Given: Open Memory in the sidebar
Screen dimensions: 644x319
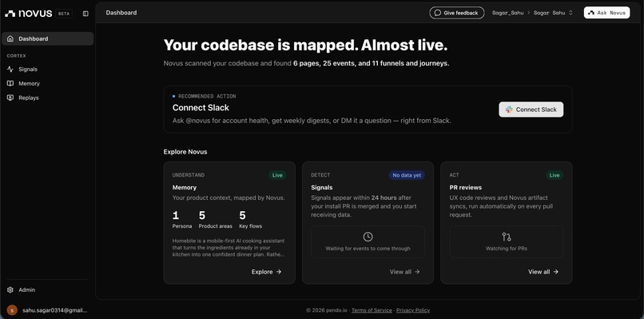Looking at the screenshot, I should (x=48, y=83).
